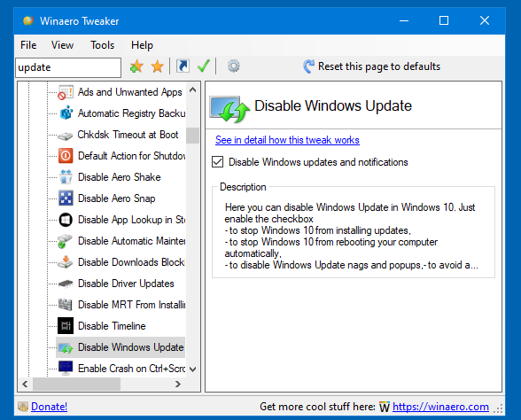Click the Disable Windows Update page header icon
Image resolution: width=521 pixels, height=420 pixels.
[x=229, y=109]
